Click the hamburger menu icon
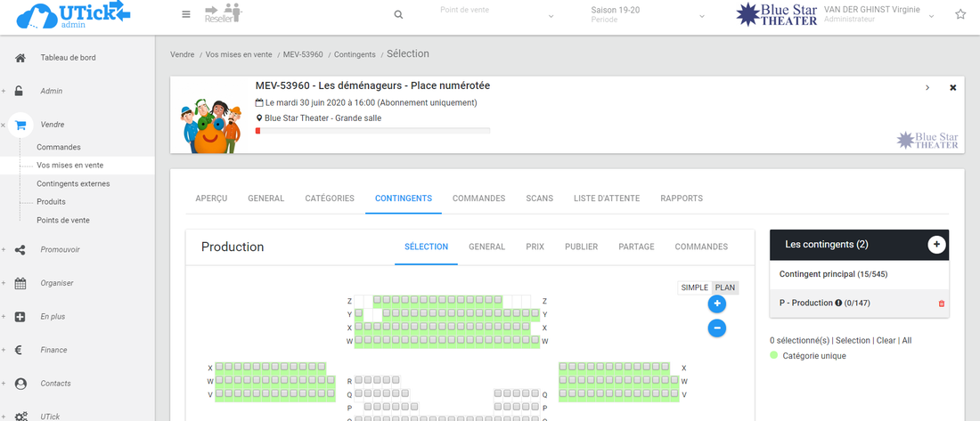Screen dimensions: 980x421 point(185,14)
